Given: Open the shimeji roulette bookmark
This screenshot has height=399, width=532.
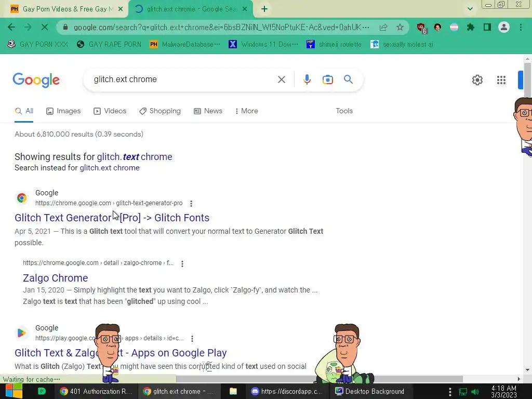Looking at the screenshot, I should [334, 45].
